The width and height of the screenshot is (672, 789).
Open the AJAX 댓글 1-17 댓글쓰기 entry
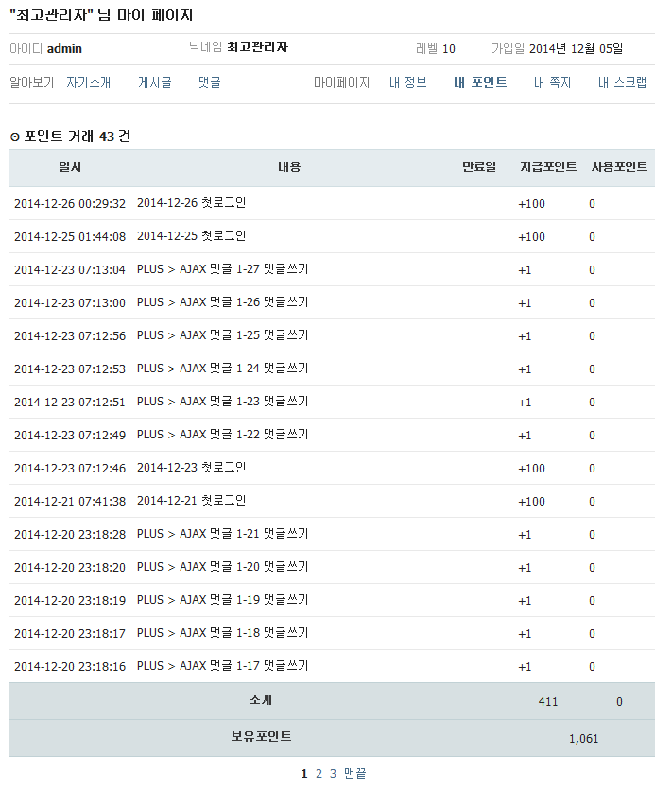pyautogui.click(x=222, y=666)
